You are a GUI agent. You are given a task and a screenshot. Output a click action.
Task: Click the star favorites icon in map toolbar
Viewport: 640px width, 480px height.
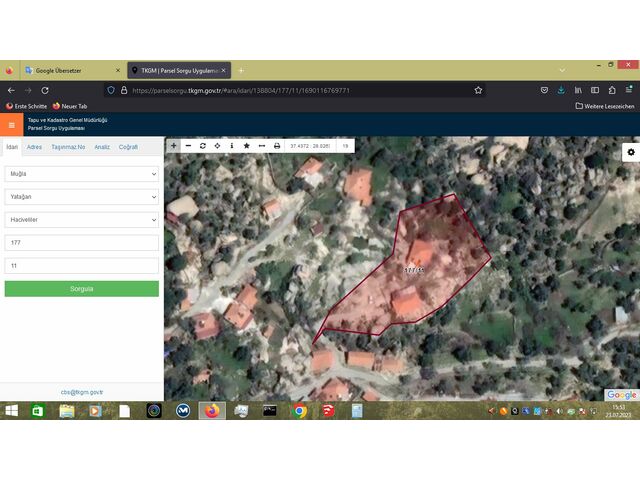(246, 146)
